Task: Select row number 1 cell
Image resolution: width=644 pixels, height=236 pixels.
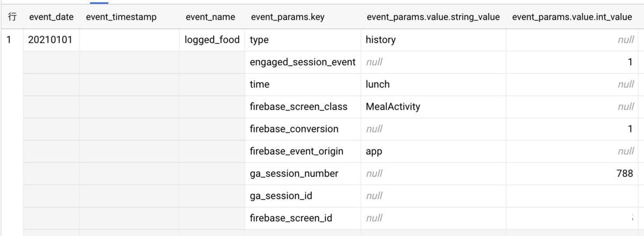Action: [x=12, y=40]
